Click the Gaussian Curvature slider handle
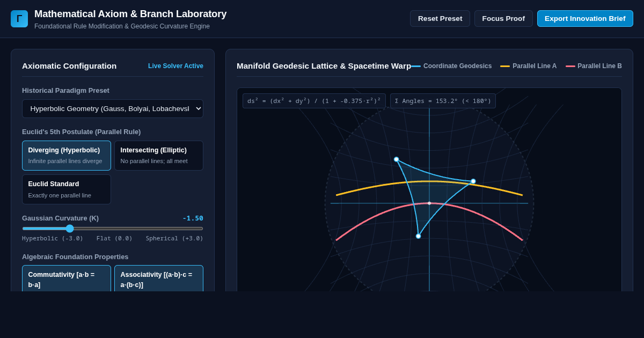The image size is (644, 338). 70,229
